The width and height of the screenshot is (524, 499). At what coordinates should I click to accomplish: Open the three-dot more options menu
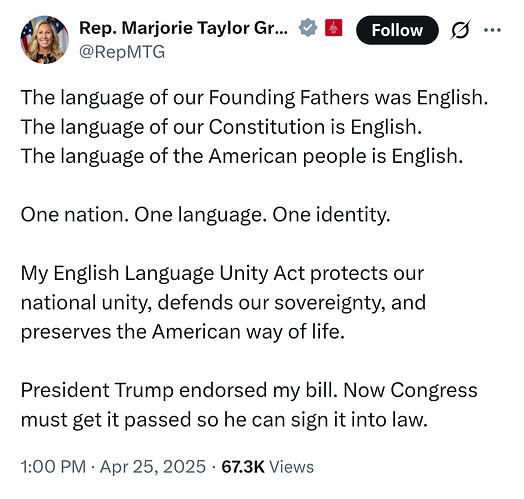tap(492, 30)
